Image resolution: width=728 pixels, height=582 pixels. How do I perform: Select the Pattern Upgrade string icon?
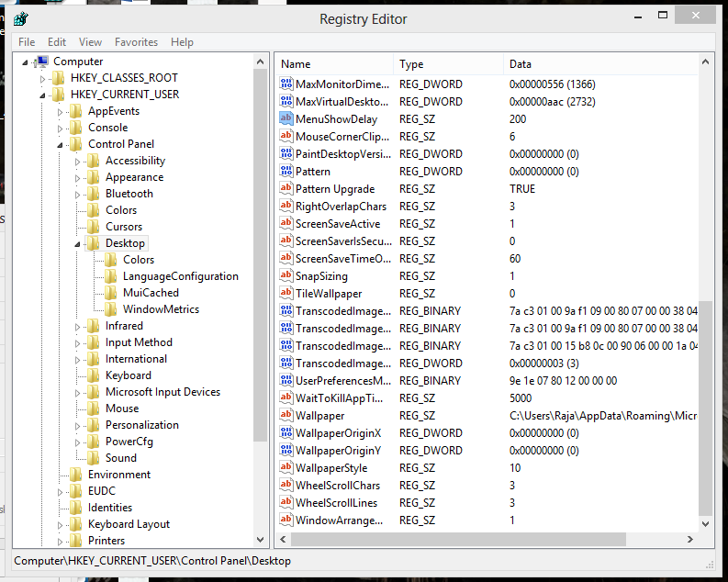[286, 188]
